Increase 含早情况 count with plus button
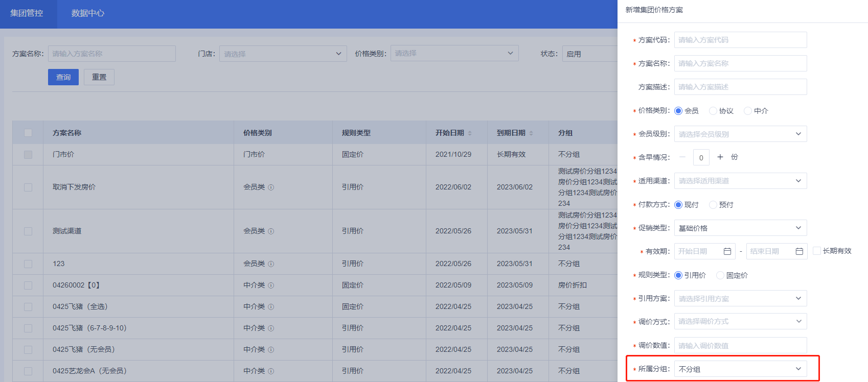This screenshot has width=868, height=382. (720, 157)
